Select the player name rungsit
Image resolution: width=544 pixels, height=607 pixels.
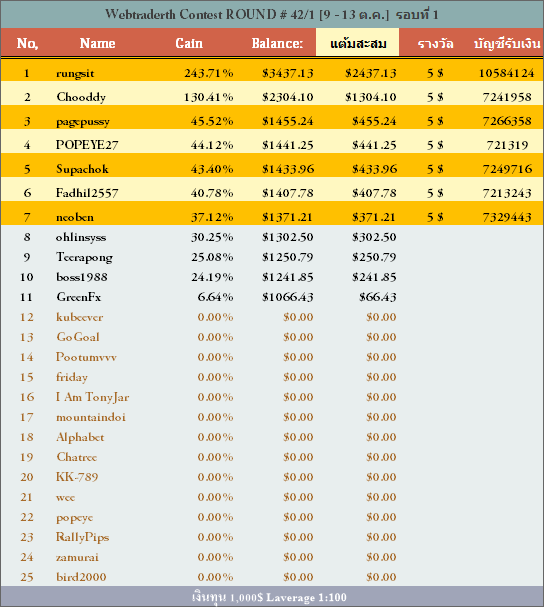(x=75, y=73)
